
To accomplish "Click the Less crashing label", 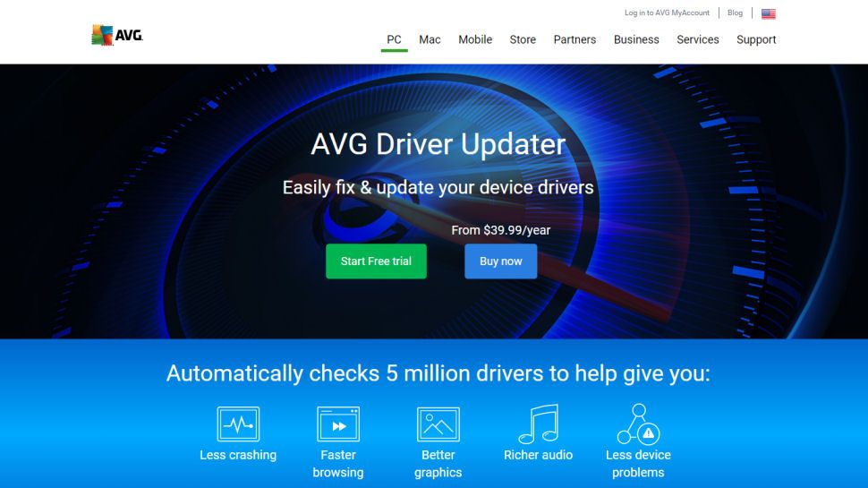I will tap(238, 455).
